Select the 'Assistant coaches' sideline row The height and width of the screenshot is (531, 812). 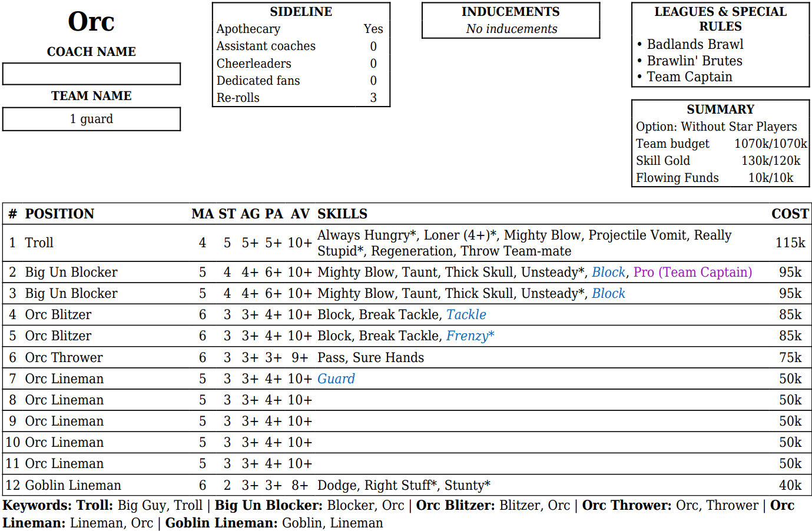click(300, 46)
